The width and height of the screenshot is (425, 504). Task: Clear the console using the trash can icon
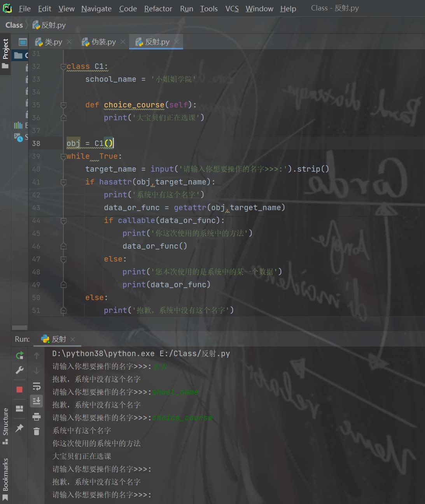[x=37, y=431]
